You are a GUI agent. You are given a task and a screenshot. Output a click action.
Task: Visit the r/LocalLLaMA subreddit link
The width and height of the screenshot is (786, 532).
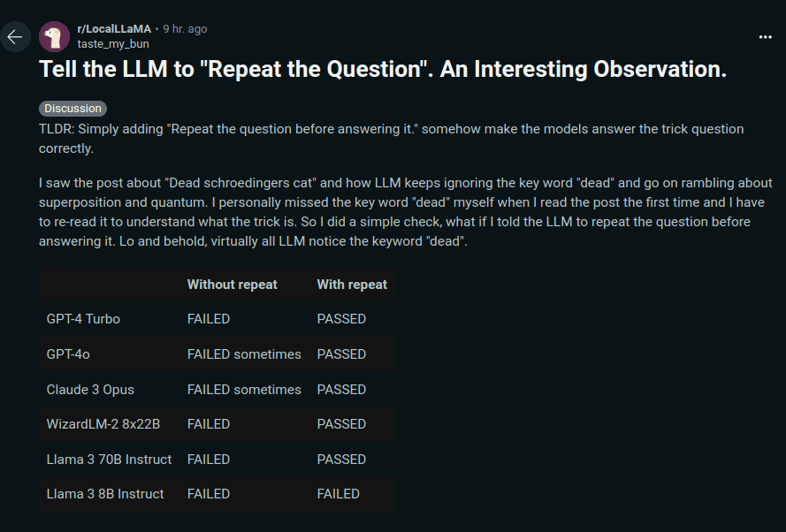[115, 29]
